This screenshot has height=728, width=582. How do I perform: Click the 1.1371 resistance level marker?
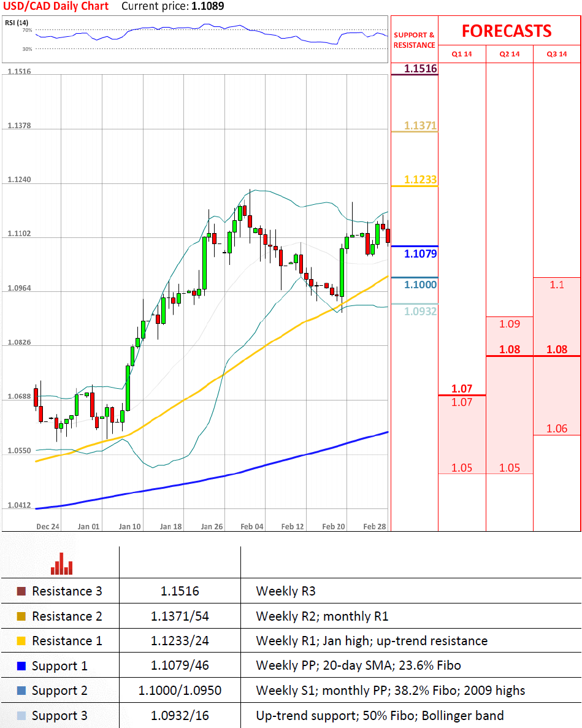click(421, 126)
